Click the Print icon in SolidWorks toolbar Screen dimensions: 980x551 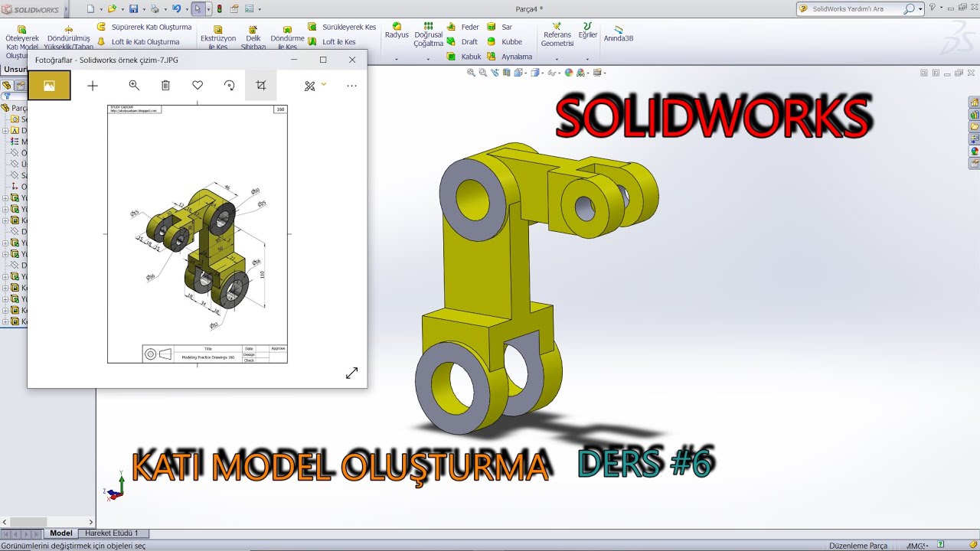(x=155, y=9)
